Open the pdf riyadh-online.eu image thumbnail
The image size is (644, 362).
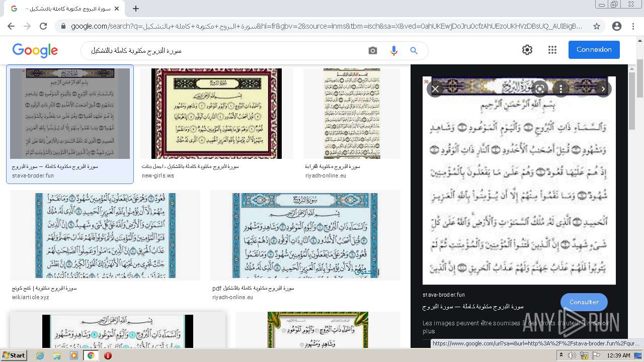305,235
